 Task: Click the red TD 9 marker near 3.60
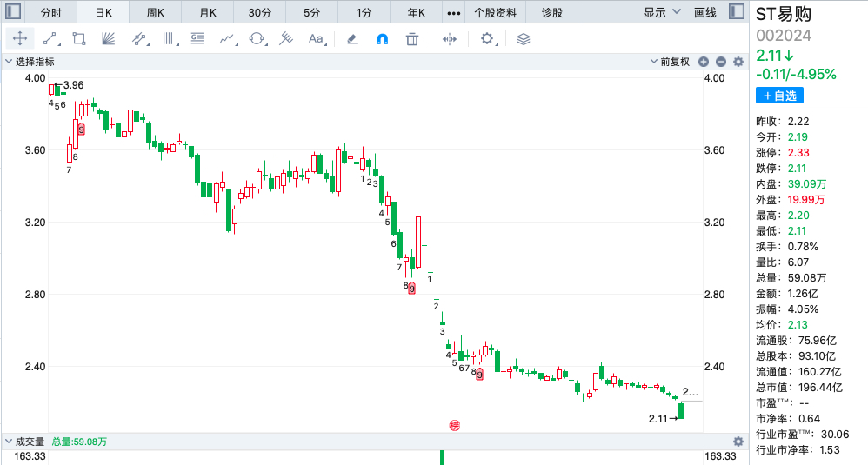point(82,130)
